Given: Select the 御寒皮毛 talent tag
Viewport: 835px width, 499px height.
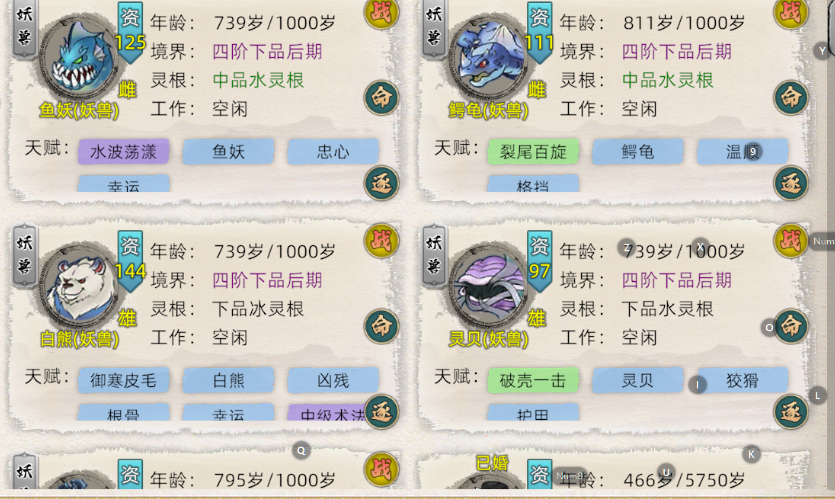Looking at the screenshot, I should point(124,380).
